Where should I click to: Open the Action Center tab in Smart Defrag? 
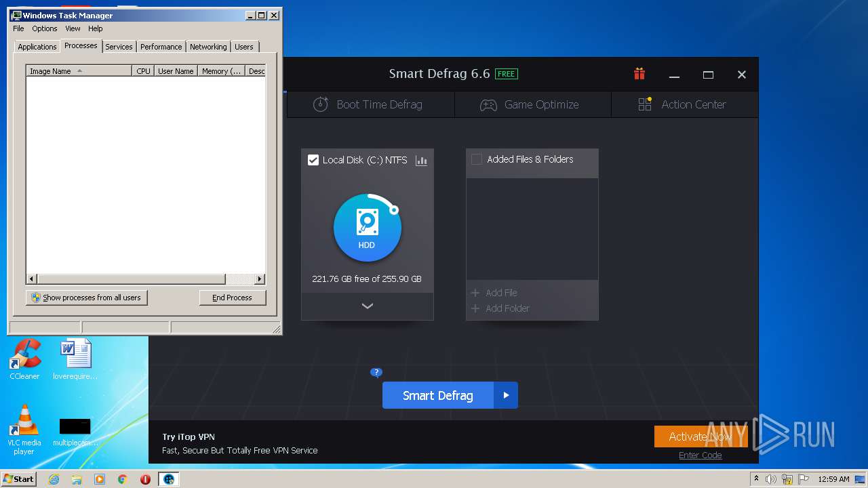[x=684, y=104]
